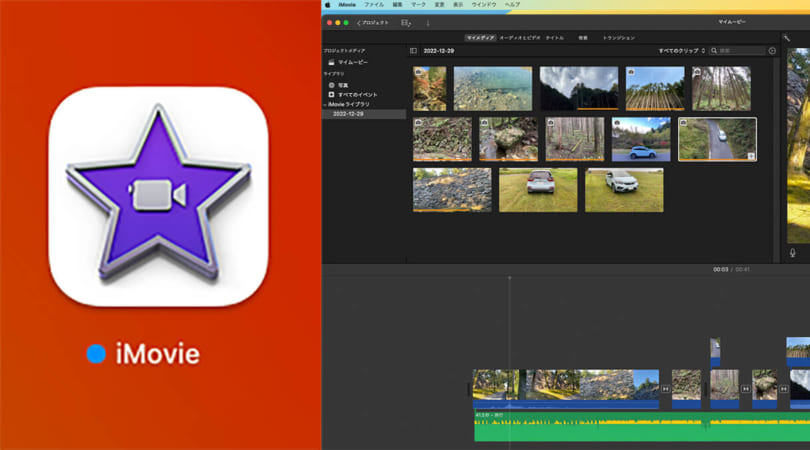This screenshot has height=450, width=810.
Task: Collapse the iMovie ライブラリ disclosure triangle
Action: click(325, 104)
